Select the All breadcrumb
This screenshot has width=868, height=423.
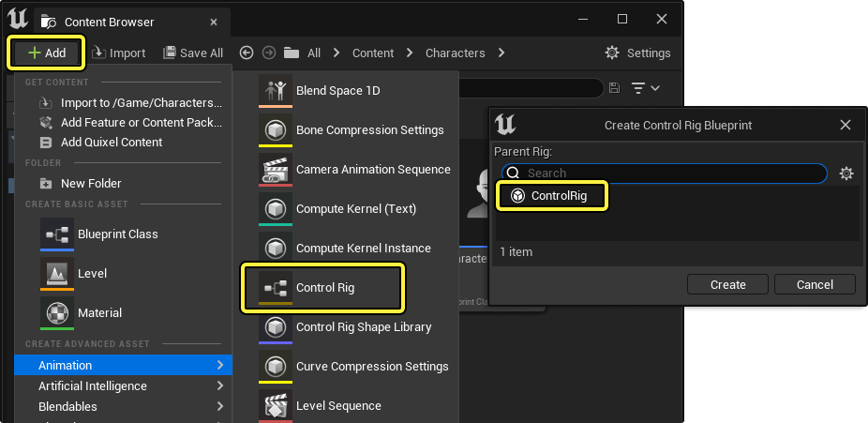click(x=314, y=53)
